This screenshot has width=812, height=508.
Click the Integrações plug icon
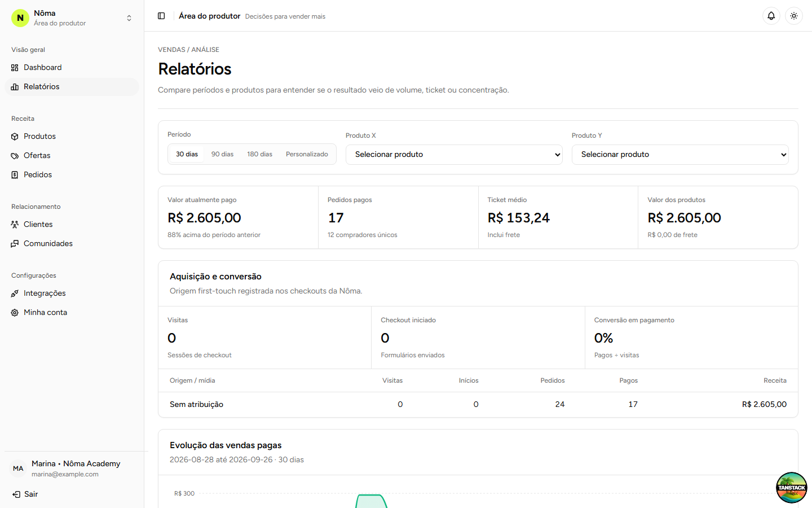click(x=15, y=294)
